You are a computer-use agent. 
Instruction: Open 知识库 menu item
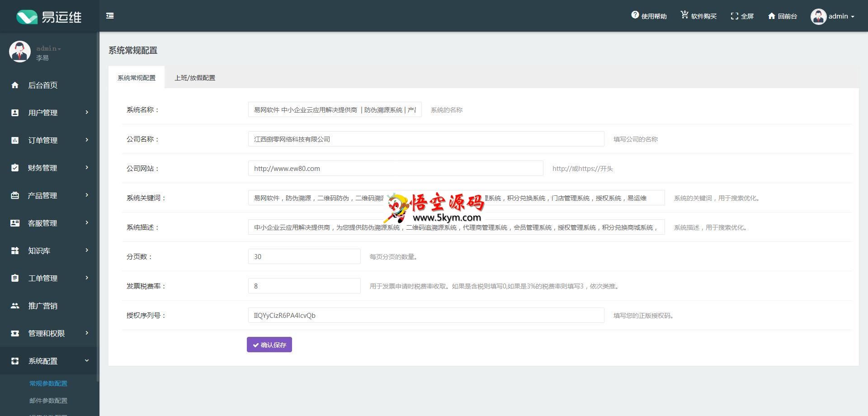pos(49,251)
